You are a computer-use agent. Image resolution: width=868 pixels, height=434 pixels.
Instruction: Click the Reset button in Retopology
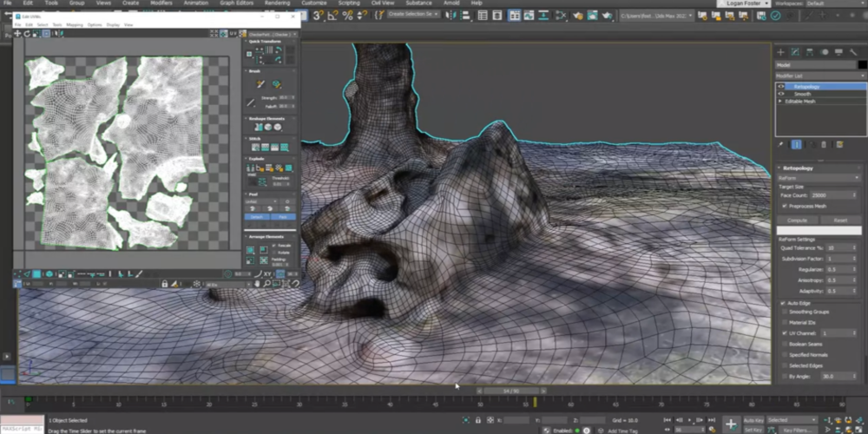840,220
